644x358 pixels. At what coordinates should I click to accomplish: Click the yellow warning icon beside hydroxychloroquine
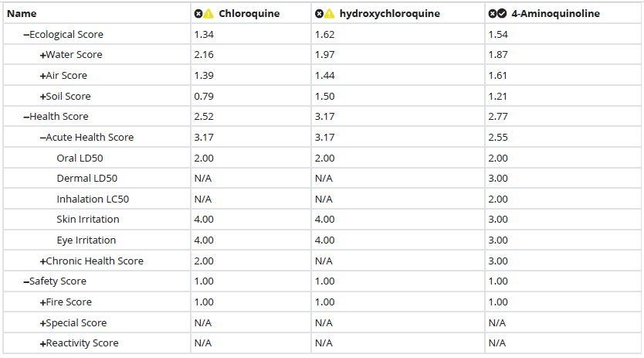[330, 14]
